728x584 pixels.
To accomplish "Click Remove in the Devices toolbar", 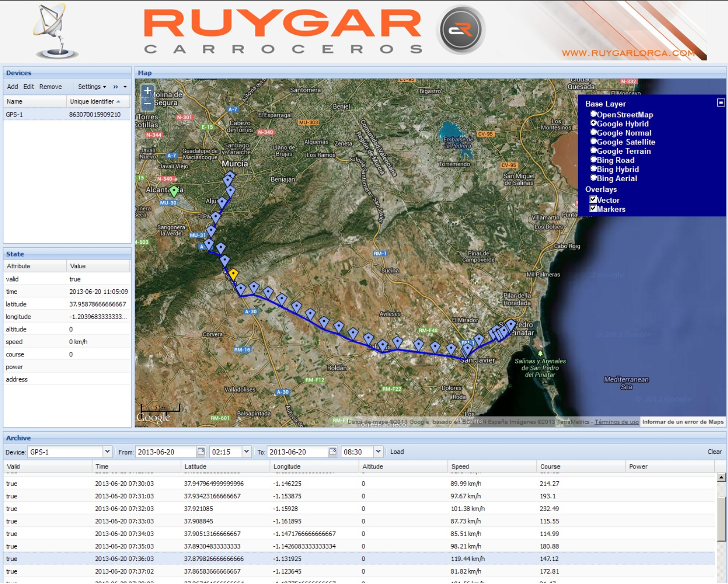I will tap(50, 87).
